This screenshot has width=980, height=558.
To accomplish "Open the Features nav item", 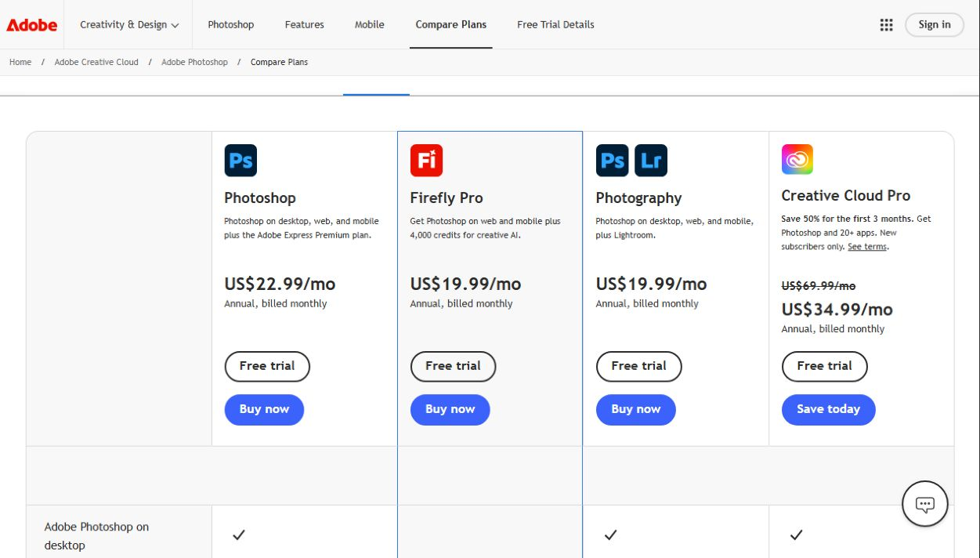I will coord(304,24).
